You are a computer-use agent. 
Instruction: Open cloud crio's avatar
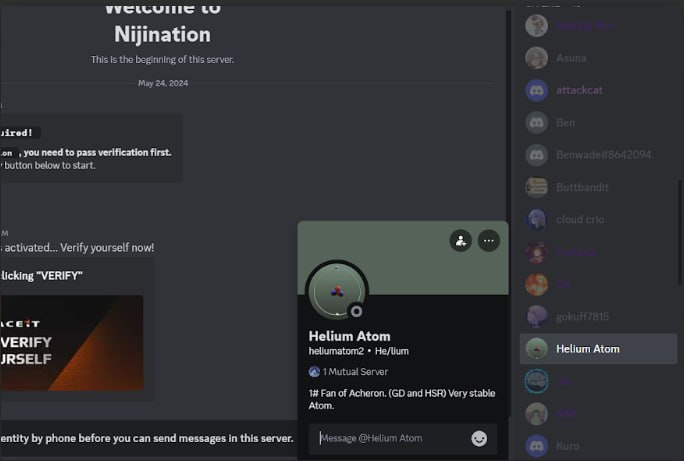point(536,219)
